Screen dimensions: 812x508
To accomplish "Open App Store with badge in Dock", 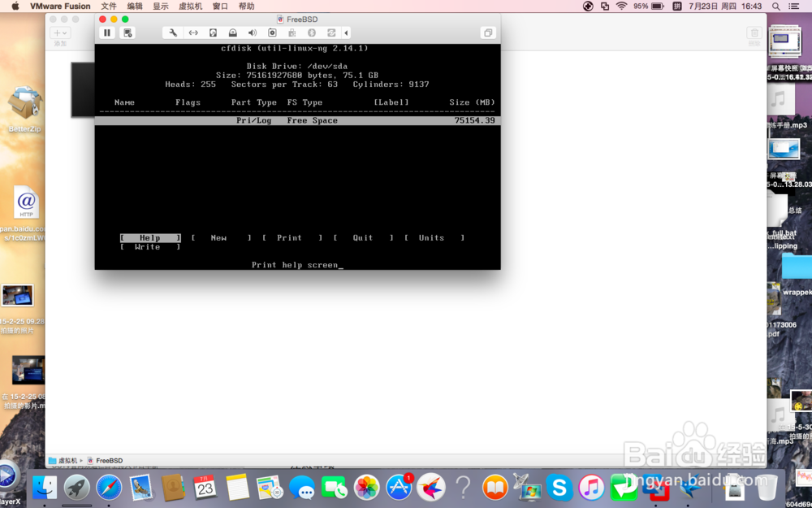I will click(x=399, y=488).
